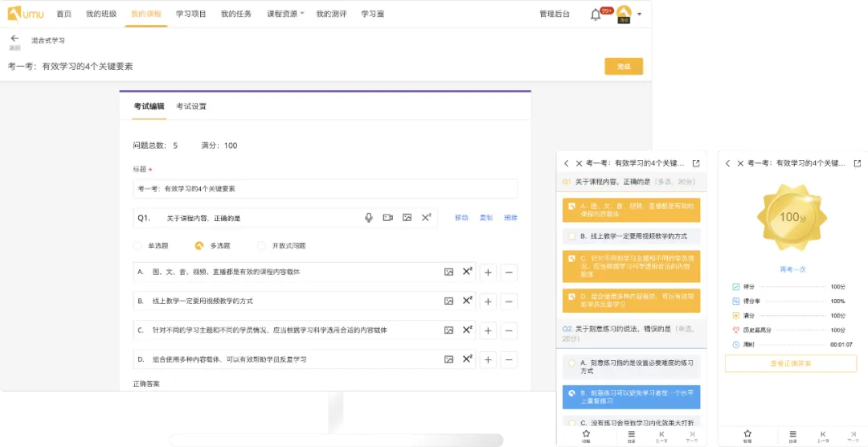Switch to the 考试设置 tab

[x=191, y=106]
